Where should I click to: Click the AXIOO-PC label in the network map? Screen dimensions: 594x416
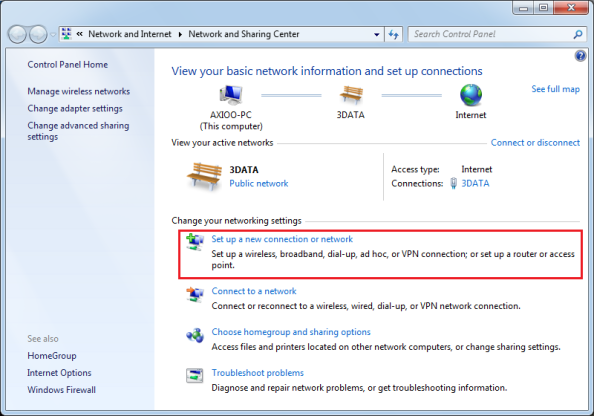point(231,115)
